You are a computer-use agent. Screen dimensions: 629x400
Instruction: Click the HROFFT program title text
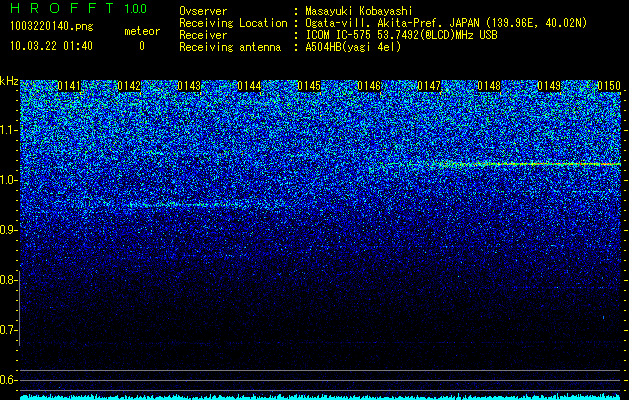pos(63,8)
